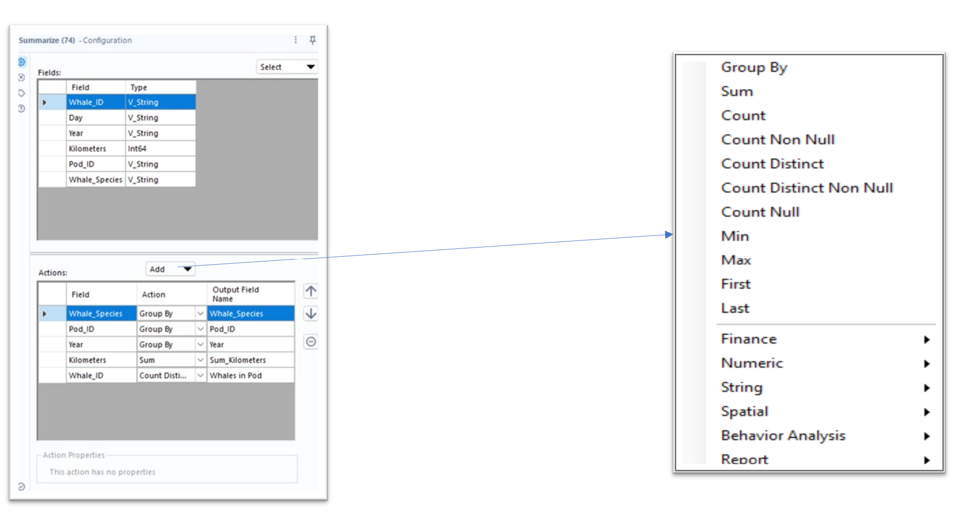Image resolution: width=980 pixels, height=520 pixels.
Task: Move the selected action up with the arrow
Action: point(310,291)
